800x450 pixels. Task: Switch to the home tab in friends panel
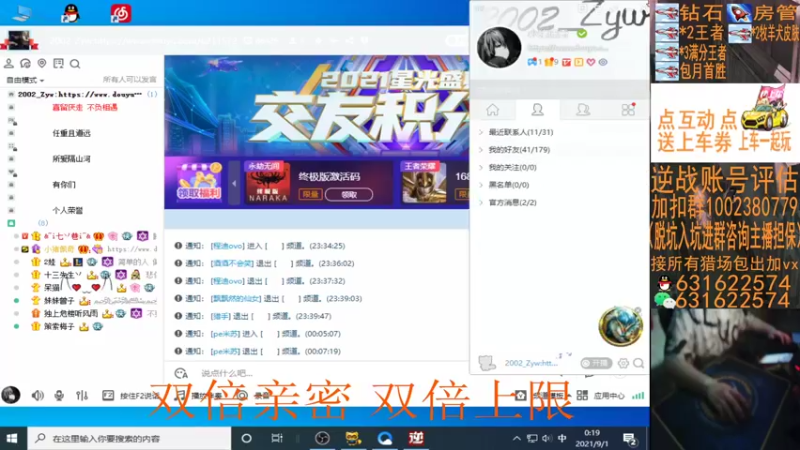493,110
